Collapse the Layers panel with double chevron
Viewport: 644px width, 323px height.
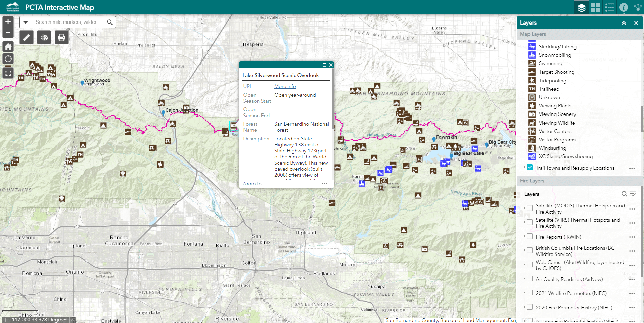624,23
